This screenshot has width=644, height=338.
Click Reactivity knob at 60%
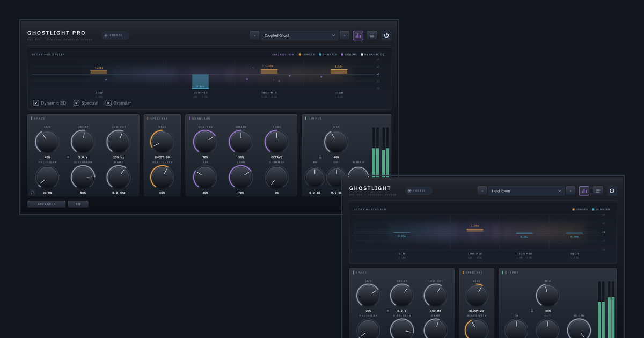point(162,177)
